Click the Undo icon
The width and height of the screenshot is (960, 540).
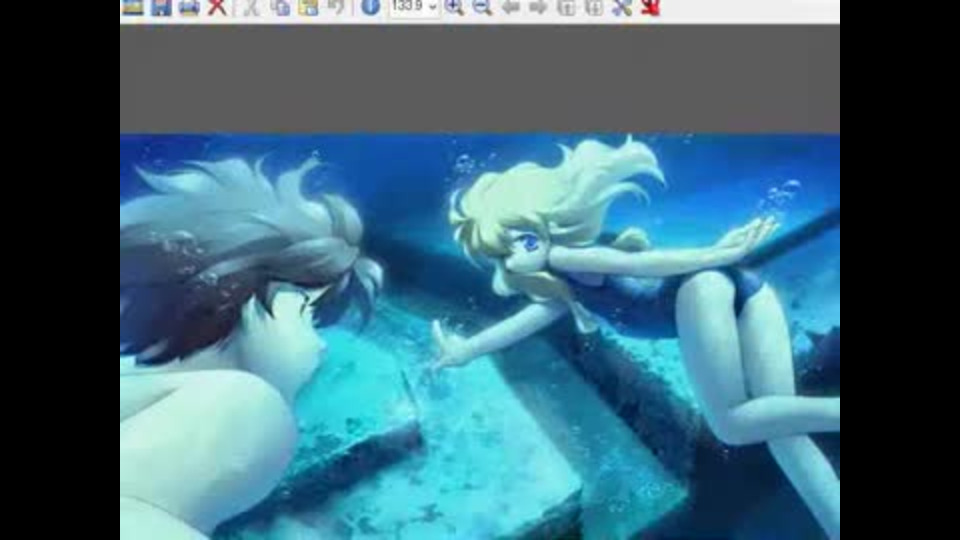coord(336,7)
